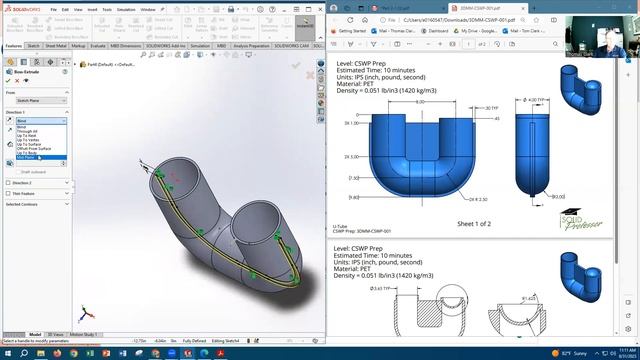
Task: Click PDF fit to page icon
Action: pyautogui.click(x=452, y=44)
